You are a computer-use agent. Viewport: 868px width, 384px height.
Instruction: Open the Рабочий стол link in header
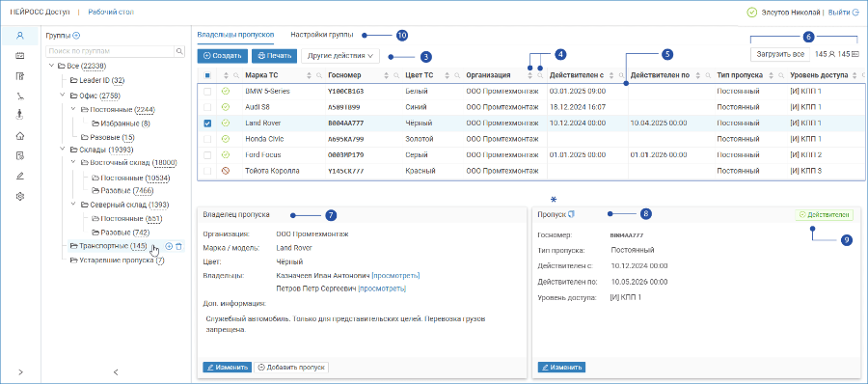point(111,12)
